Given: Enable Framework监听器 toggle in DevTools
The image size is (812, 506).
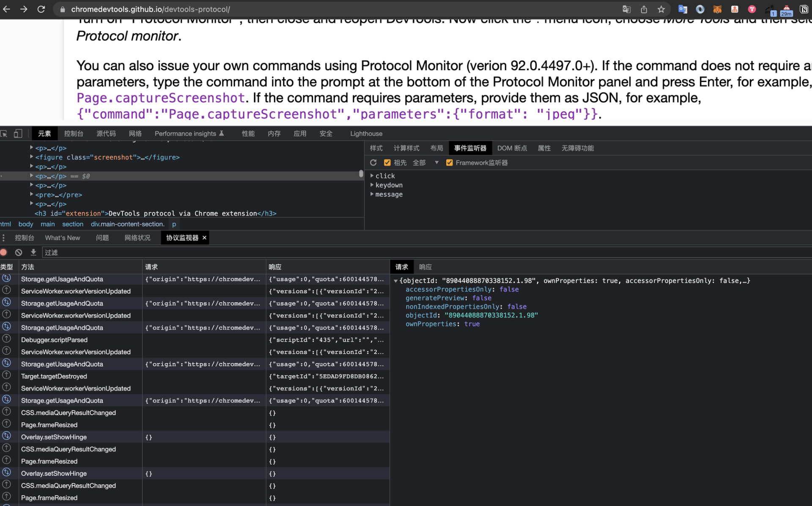Looking at the screenshot, I should point(449,163).
